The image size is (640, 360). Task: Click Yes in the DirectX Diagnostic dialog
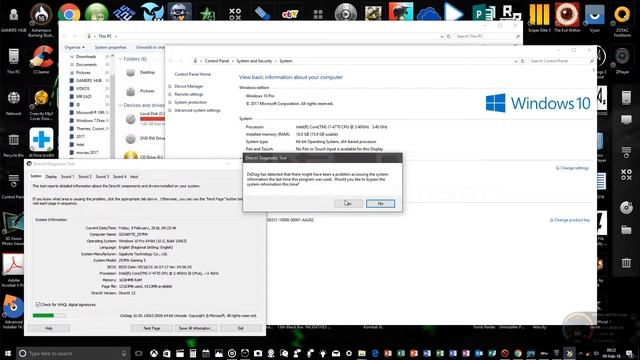348,203
